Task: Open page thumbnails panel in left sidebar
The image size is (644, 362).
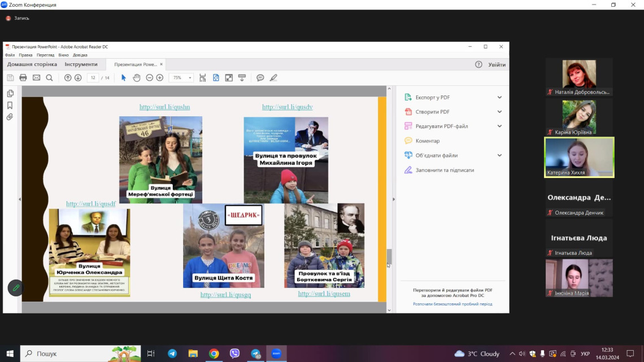Action: coord(10,93)
